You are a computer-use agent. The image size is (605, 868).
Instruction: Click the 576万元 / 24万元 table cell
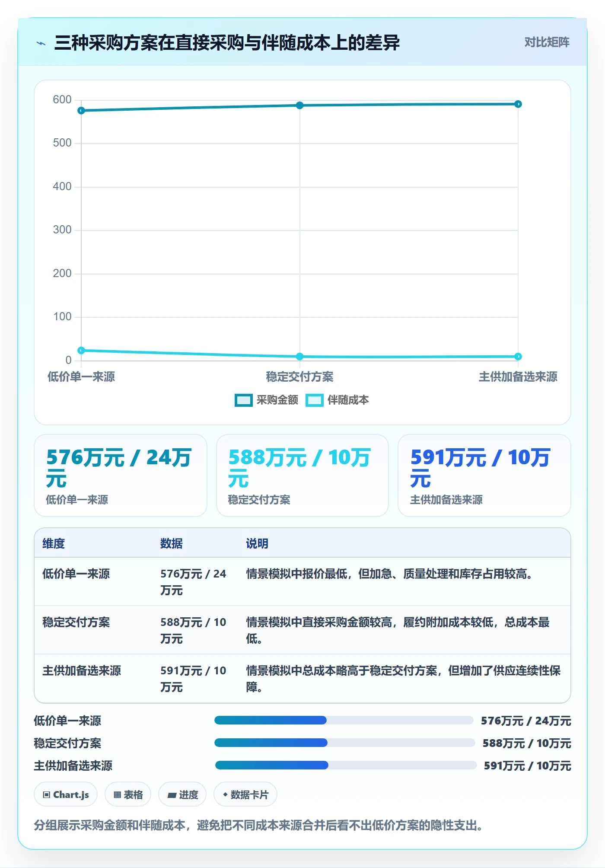194,582
